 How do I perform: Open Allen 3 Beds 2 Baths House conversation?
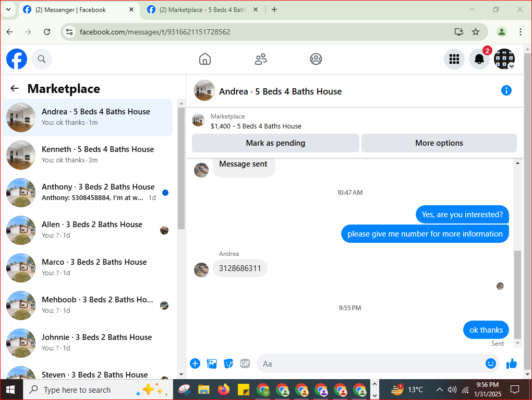pos(88,230)
